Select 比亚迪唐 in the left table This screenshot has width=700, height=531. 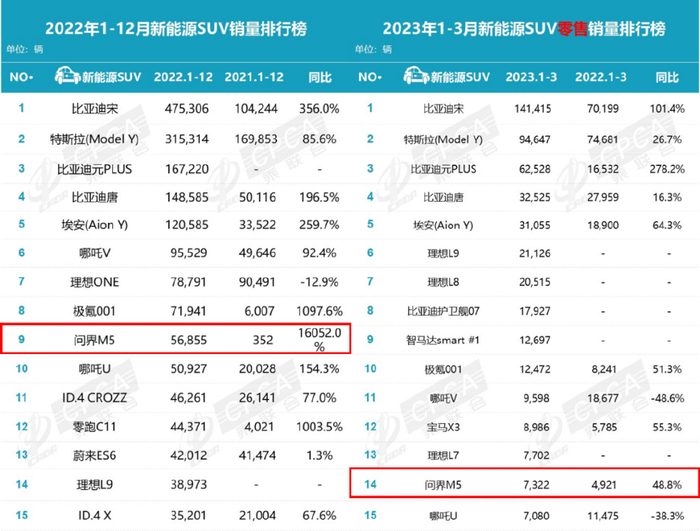[x=95, y=197]
